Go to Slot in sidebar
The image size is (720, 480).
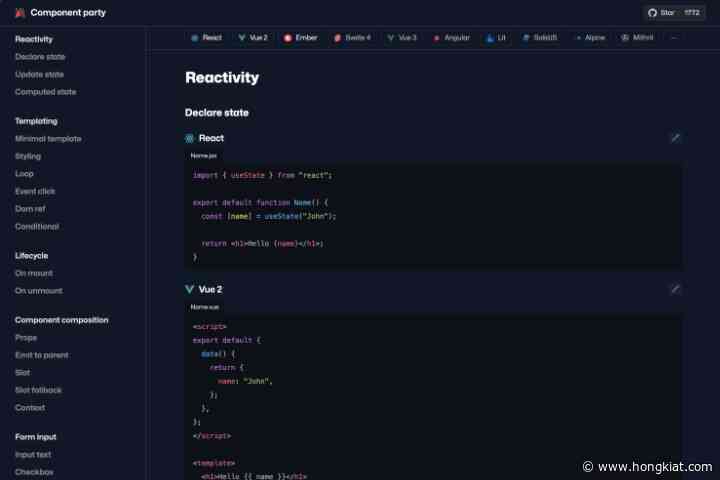tap(22, 373)
